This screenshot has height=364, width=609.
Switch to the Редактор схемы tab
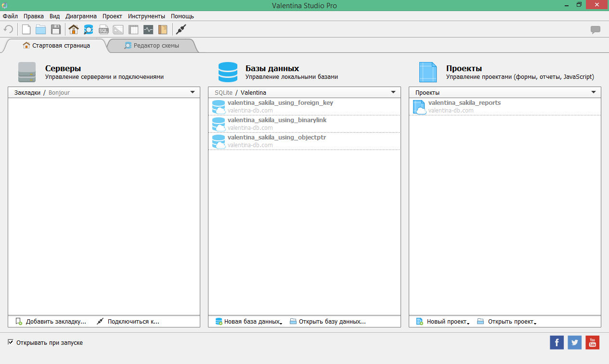pyautogui.click(x=152, y=46)
